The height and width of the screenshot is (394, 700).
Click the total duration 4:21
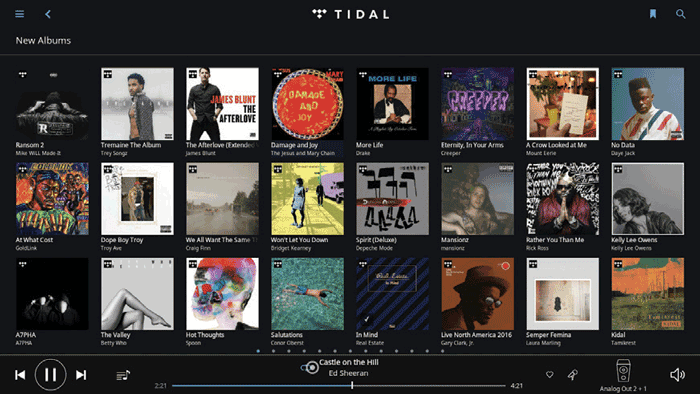pyautogui.click(x=517, y=386)
